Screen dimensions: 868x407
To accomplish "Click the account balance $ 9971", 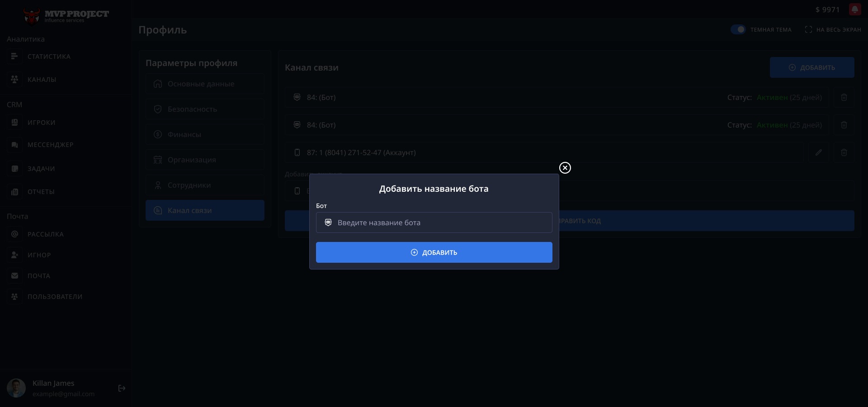I will click(827, 9).
